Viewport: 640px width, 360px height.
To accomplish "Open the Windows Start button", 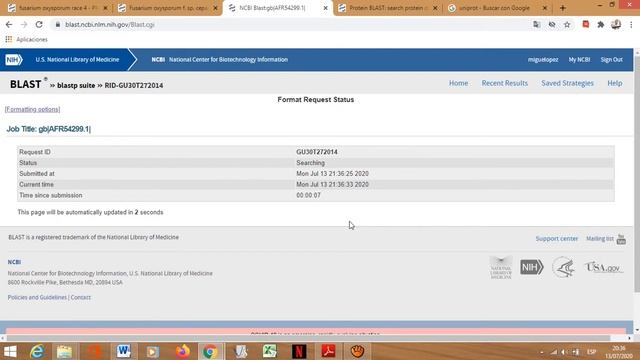I will tap(10, 351).
